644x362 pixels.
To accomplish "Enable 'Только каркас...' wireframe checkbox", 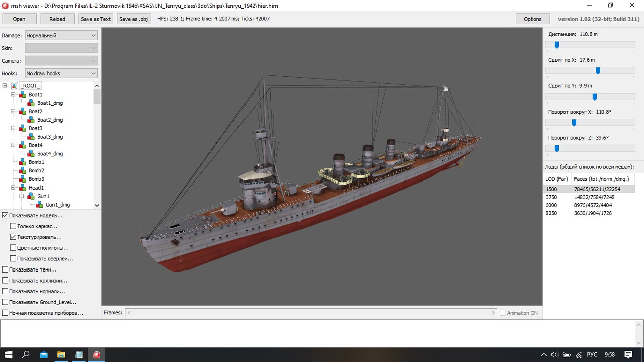I will [13, 226].
